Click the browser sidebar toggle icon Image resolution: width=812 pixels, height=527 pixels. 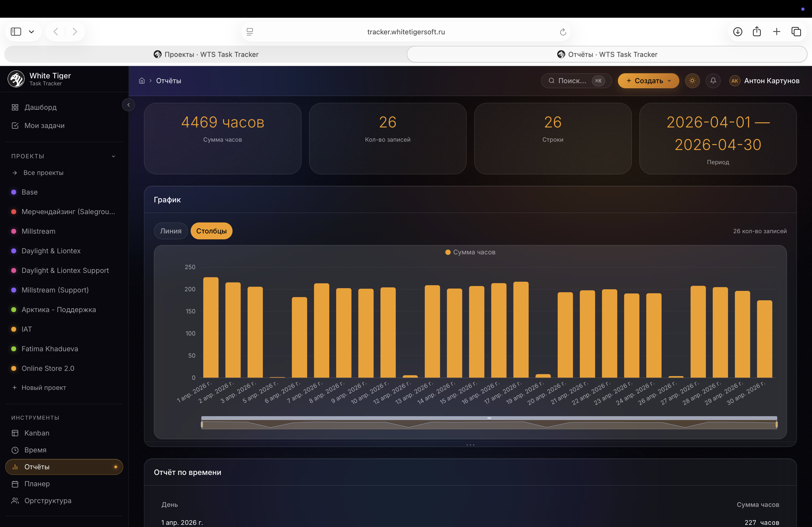16,32
